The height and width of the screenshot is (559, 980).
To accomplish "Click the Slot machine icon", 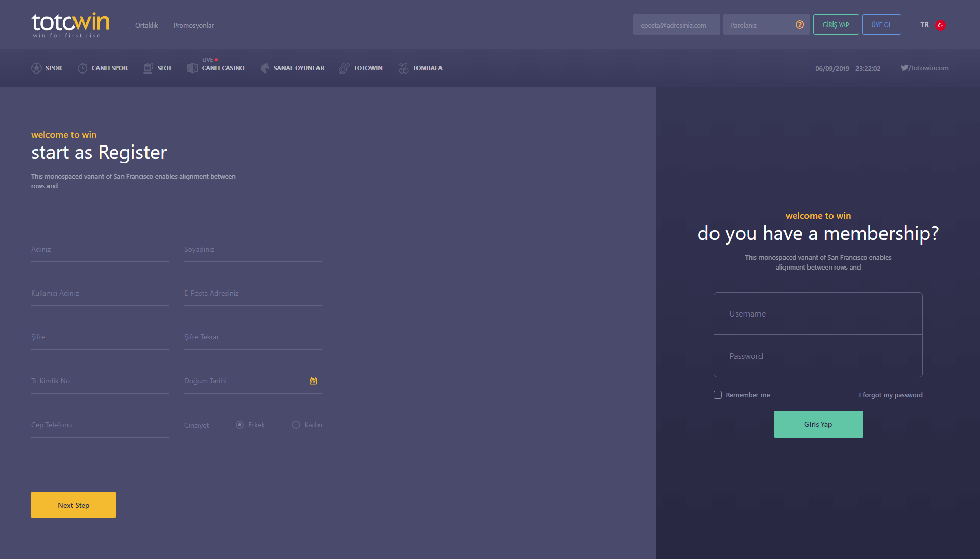I will coord(148,68).
